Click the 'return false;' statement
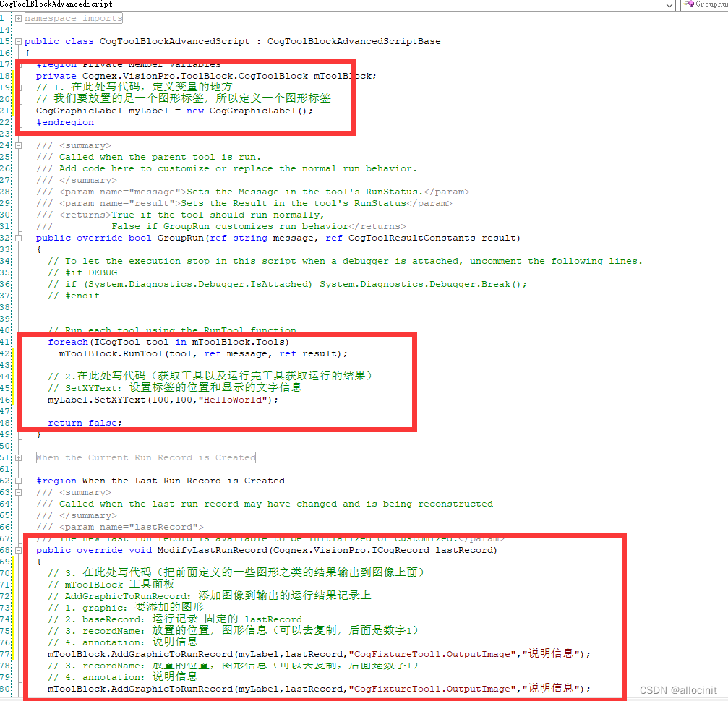 click(85, 423)
